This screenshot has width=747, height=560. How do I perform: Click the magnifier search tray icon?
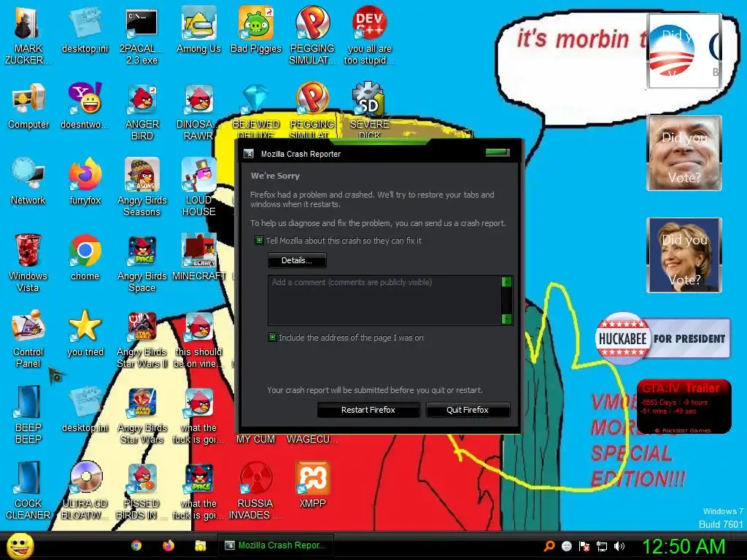pyautogui.click(x=549, y=546)
